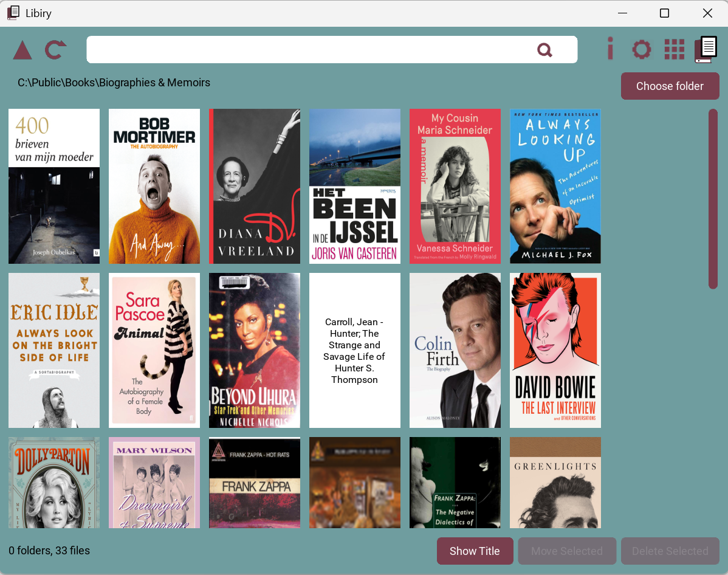This screenshot has width=728, height=575.
Task: Click the refresh arrow icon
Action: click(55, 50)
